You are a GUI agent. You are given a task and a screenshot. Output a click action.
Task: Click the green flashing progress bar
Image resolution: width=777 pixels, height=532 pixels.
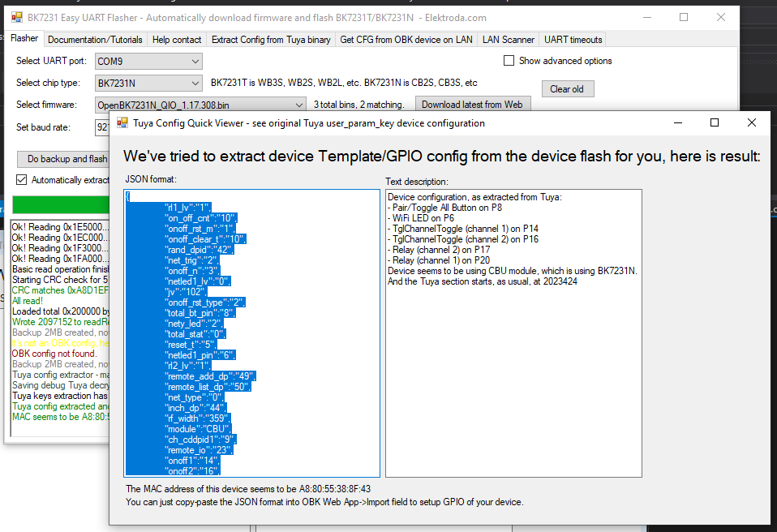(x=61, y=204)
